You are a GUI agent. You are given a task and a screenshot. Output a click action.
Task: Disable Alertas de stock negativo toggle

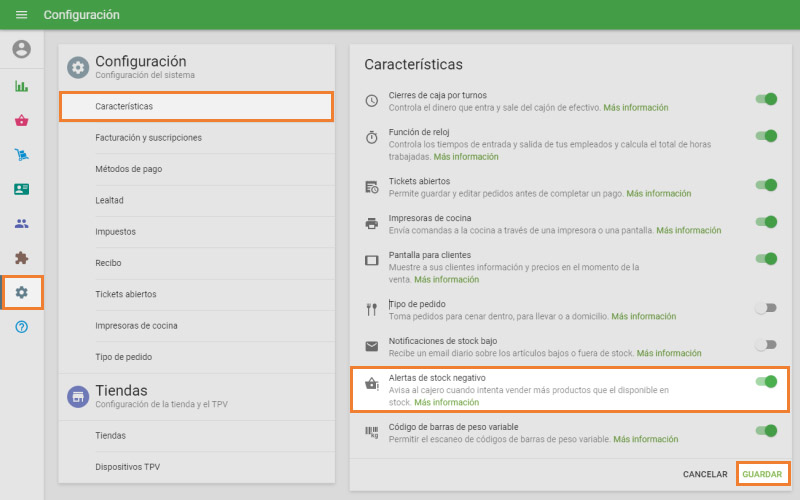(x=766, y=381)
